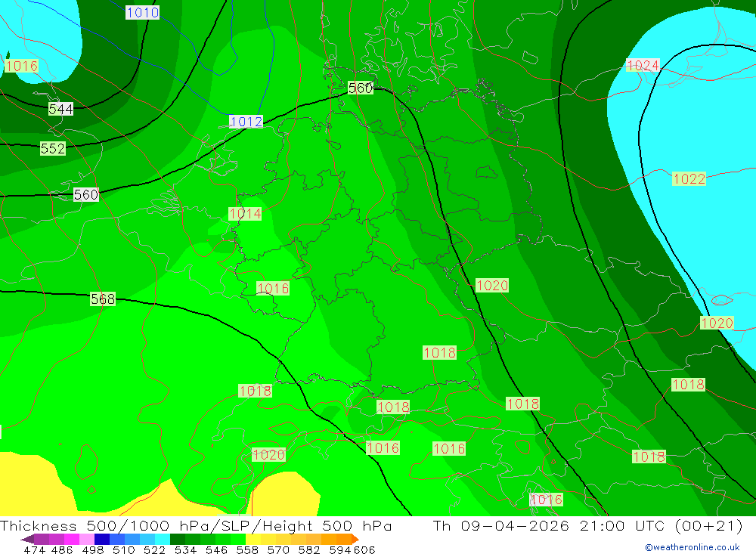Select the bright magenta legend swatch
756x554 pixels.
[x=70, y=539]
